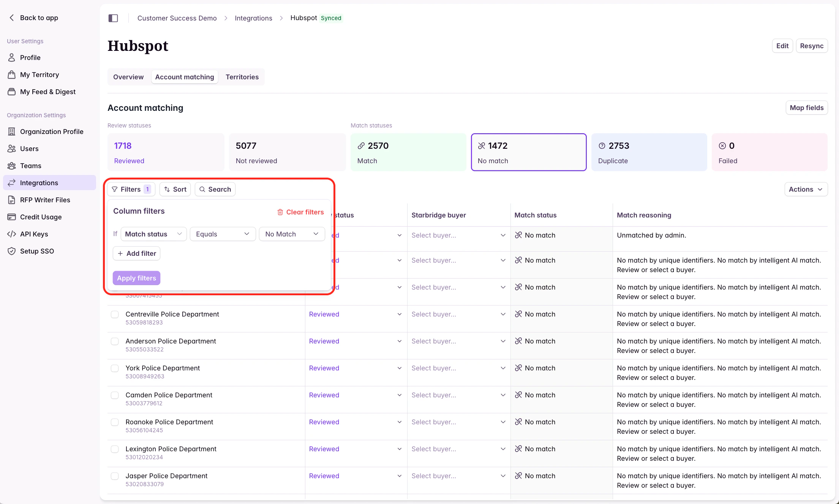
Task: Toggle the sidebar collapse icon
Action: 113,18
